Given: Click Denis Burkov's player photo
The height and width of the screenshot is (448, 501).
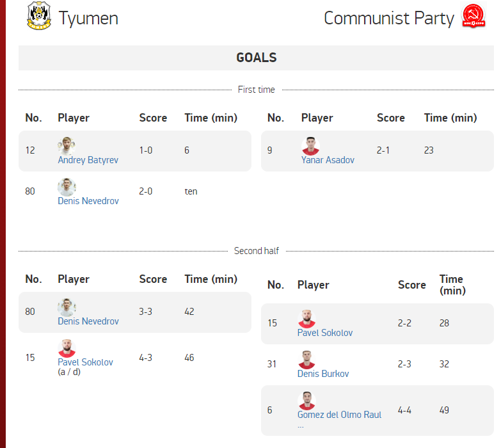Looking at the screenshot, I should [306, 360].
